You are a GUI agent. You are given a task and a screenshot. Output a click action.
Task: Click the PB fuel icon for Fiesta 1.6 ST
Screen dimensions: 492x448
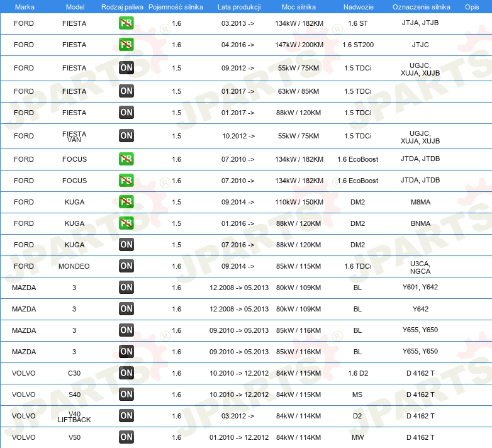point(126,23)
